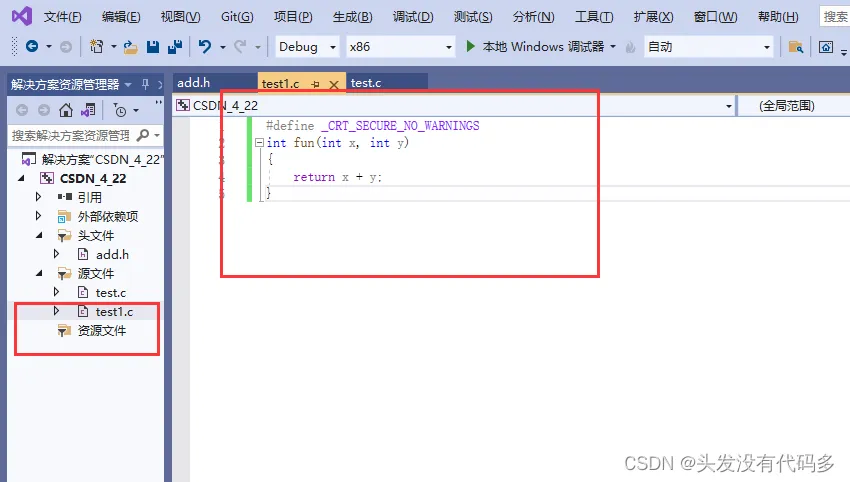Click Solution Explorer forward button

[44, 111]
